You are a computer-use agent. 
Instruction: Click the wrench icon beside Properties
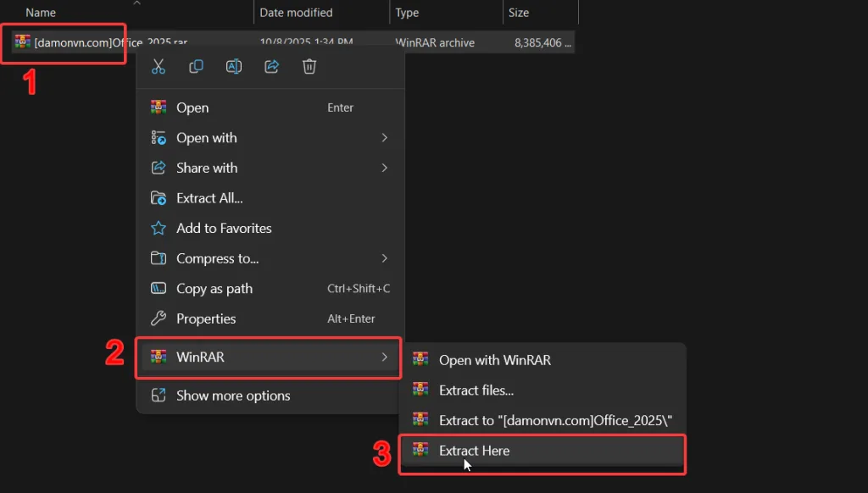tap(159, 319)
